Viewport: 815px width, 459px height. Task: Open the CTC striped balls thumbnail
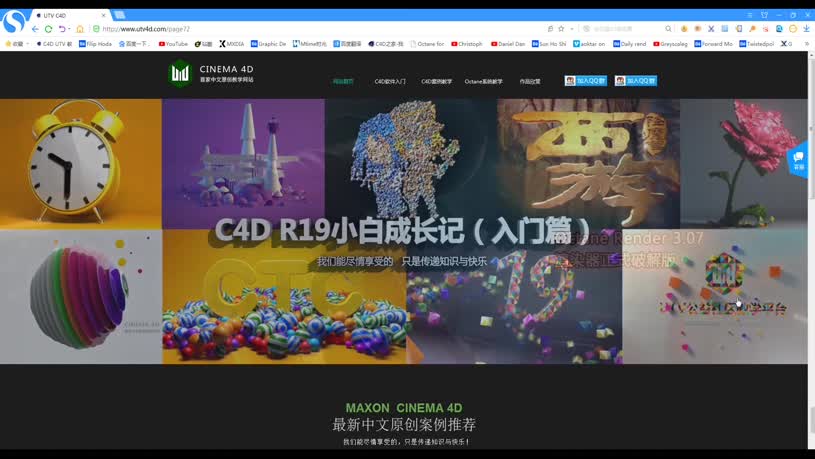click(284, 297)
